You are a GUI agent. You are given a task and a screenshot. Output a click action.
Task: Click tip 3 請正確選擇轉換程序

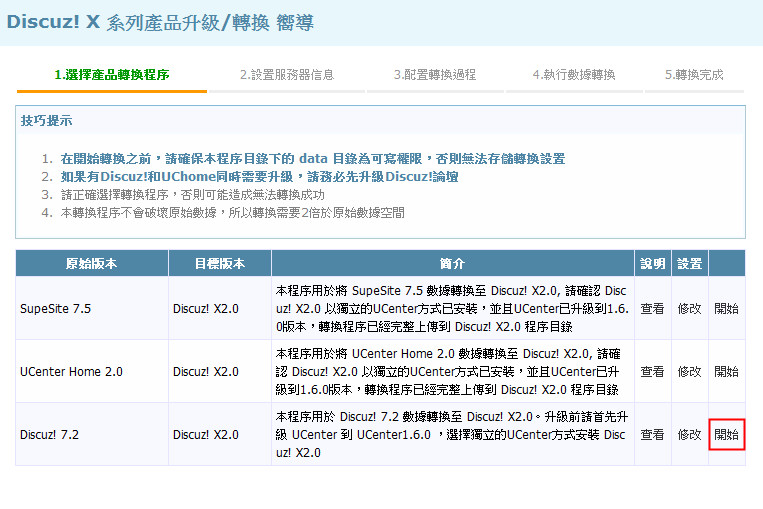[x=193, y=195]
